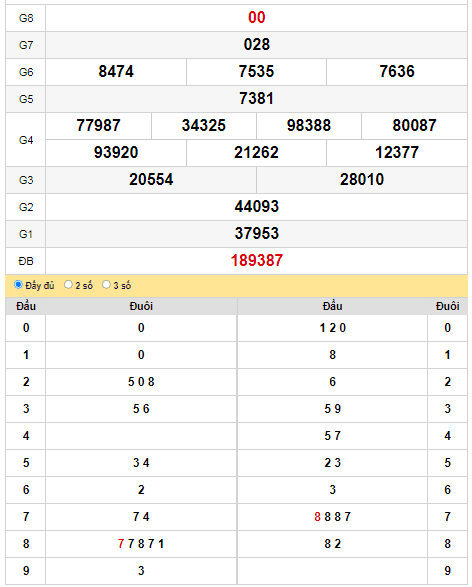Click the G2 result 44093
The width and height of the screenshot is (472, 587).
point(256,206)
